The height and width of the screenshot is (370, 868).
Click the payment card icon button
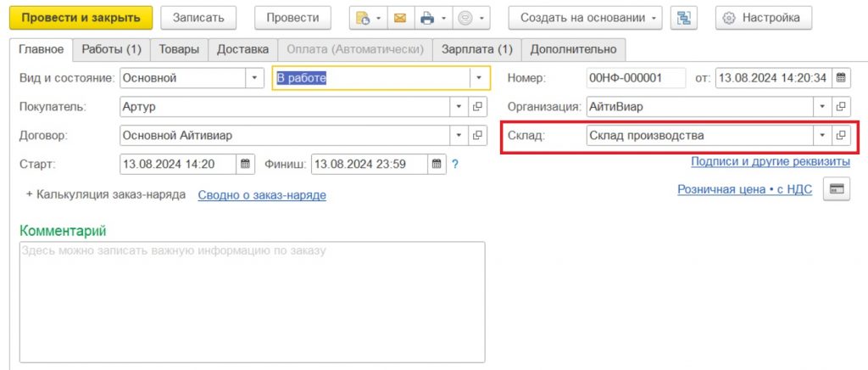[x=837, y=189]
